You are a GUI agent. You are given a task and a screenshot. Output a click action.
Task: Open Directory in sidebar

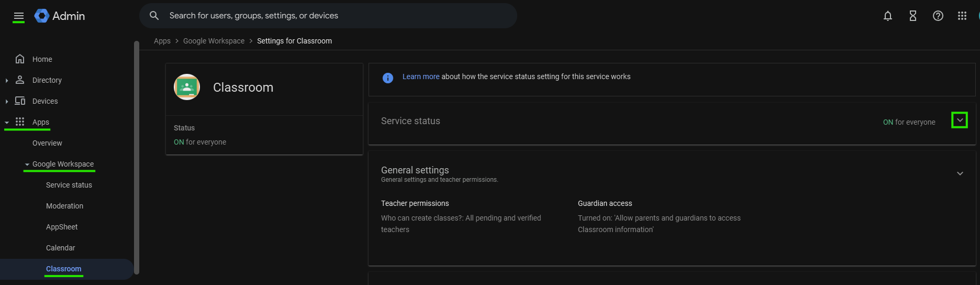pyautogui.click(x=47, y=80)
